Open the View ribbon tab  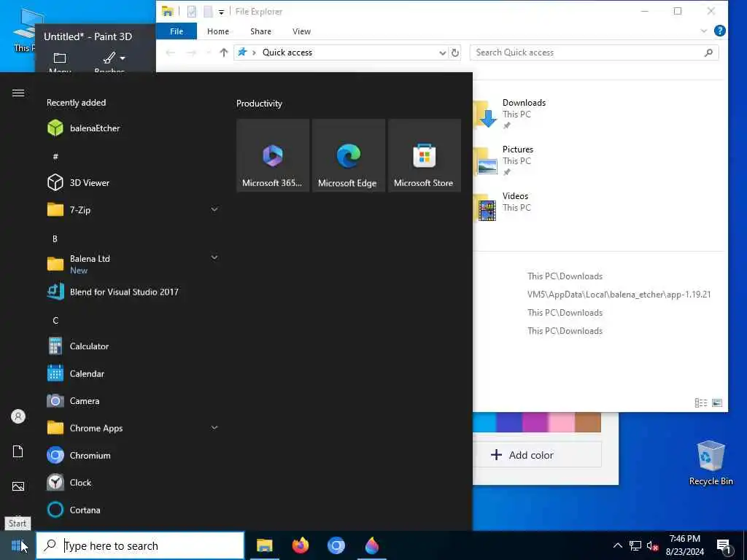[x=301, y=31]
